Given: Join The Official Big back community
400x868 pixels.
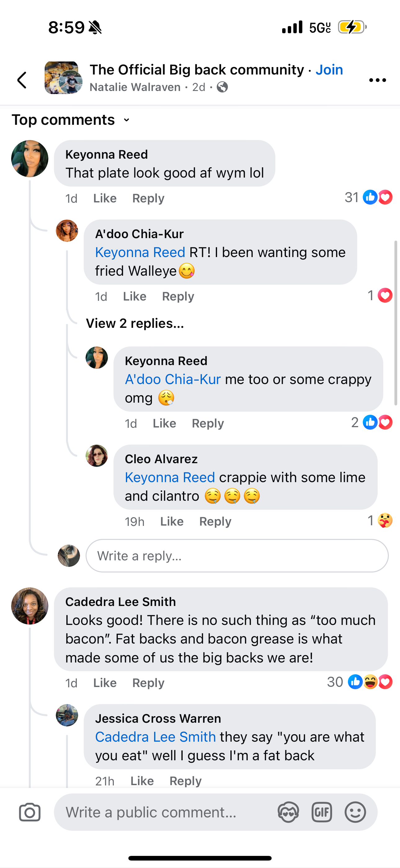Looking at the screenshot, I should [x=329, y=70].
